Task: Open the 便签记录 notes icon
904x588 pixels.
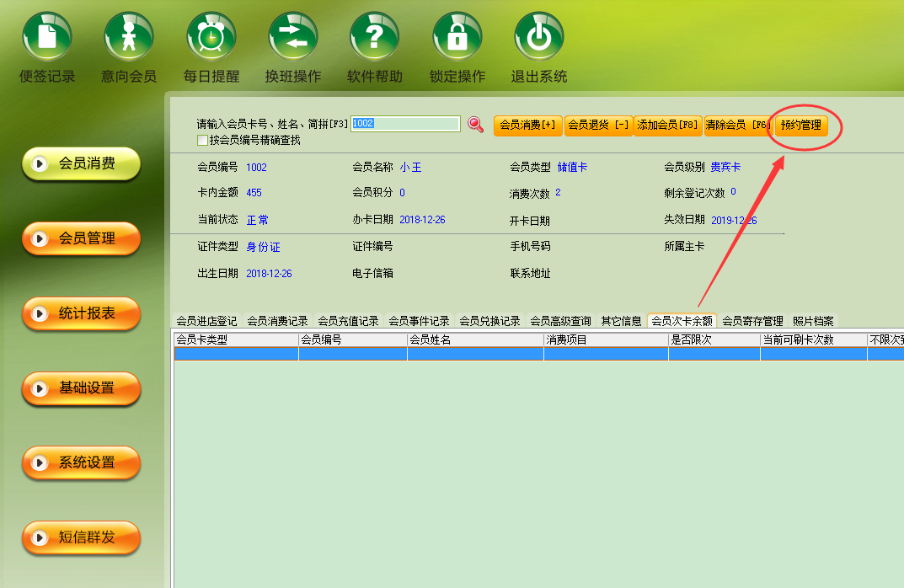Action: coord(46,36)
